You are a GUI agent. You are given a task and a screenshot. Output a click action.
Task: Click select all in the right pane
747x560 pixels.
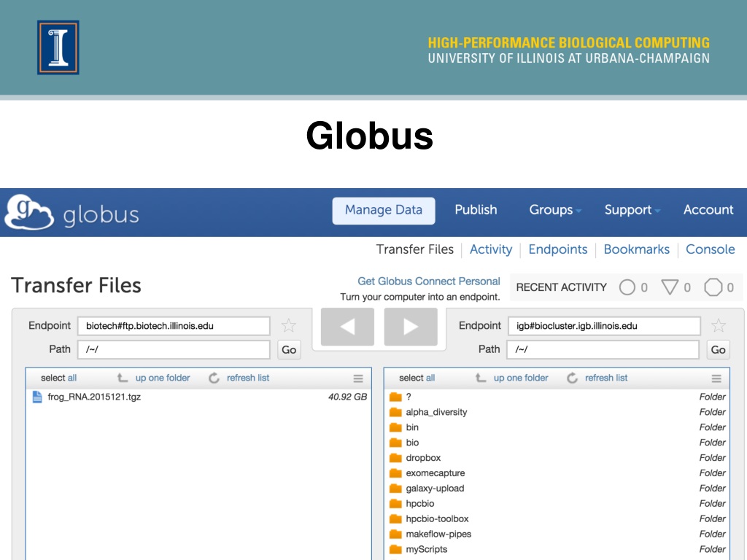417,378
